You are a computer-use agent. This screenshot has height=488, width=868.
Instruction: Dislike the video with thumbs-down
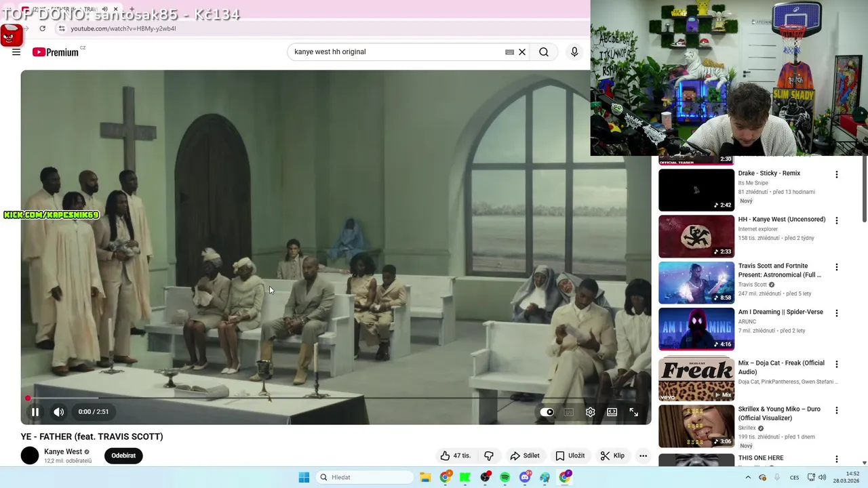[489, 455]
